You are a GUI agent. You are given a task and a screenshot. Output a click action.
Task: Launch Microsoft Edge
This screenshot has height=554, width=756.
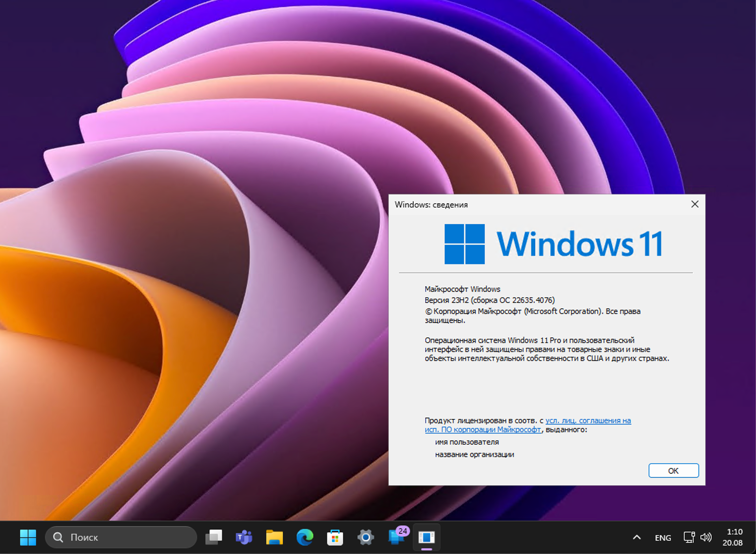304,537
